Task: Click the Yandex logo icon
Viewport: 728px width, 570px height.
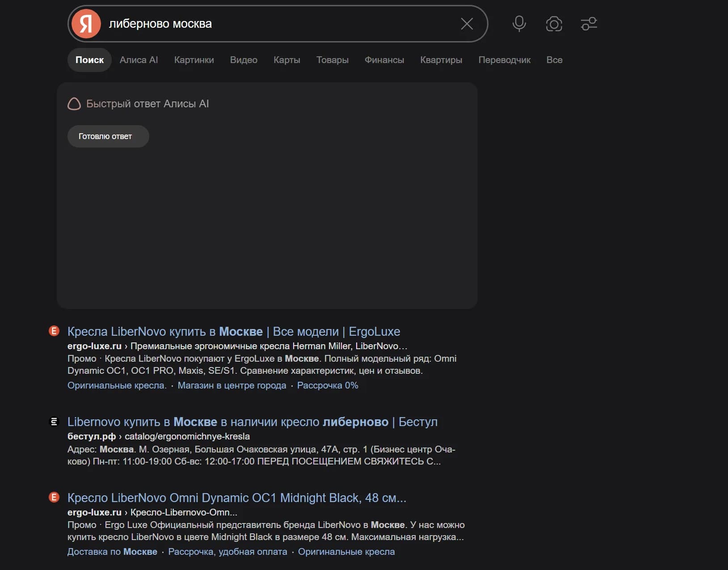Action: click(86, 24)
